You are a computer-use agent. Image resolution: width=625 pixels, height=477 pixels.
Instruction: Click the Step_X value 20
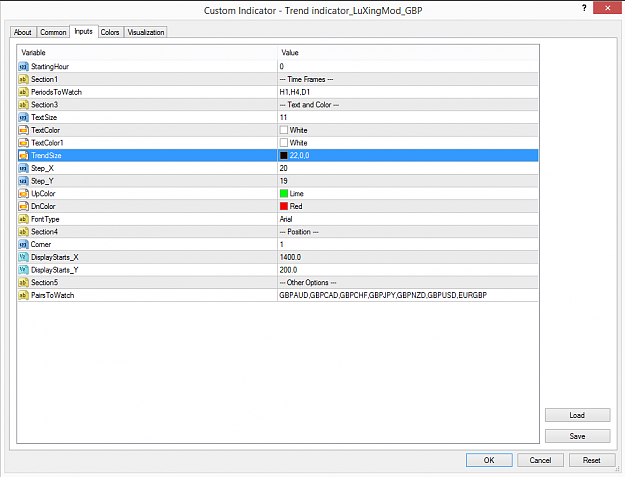coord(283,168)
